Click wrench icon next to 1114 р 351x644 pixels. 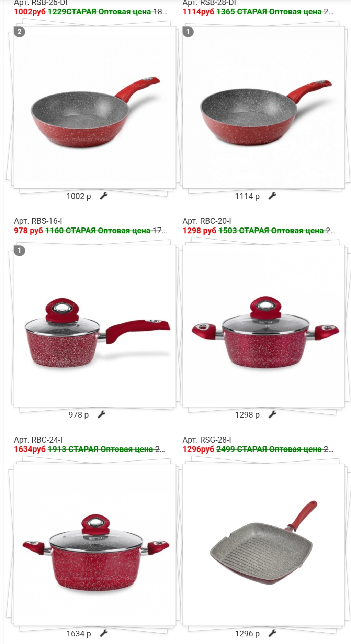[x=272, y=196]
